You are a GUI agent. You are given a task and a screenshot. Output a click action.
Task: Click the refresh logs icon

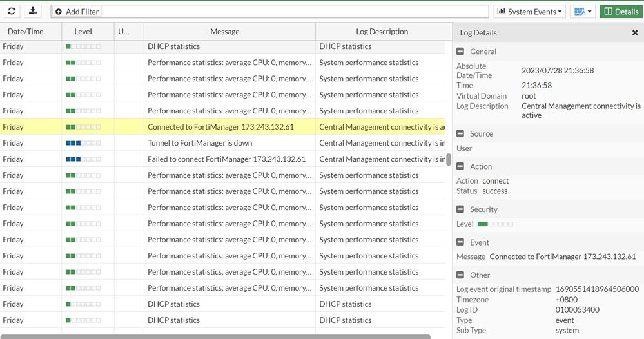tap(12, 12)
